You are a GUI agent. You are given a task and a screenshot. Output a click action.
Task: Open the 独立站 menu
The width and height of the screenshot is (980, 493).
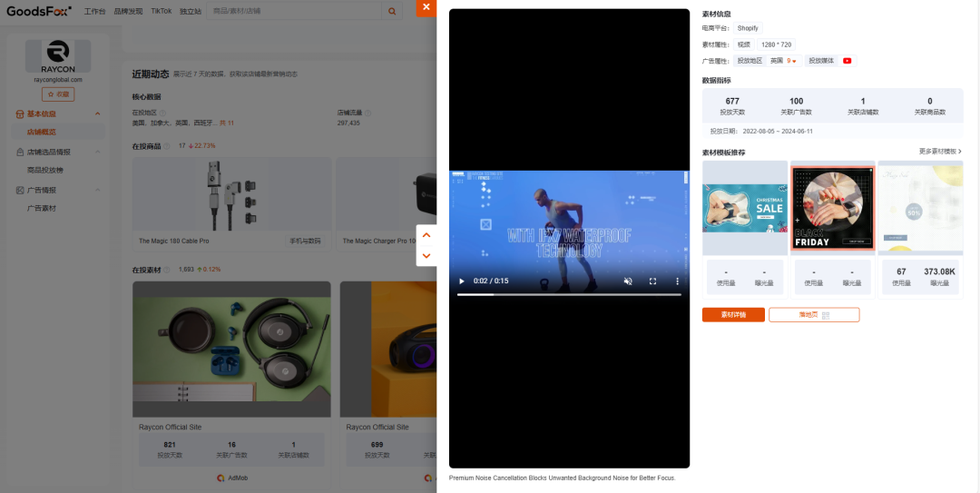[190, 11]
